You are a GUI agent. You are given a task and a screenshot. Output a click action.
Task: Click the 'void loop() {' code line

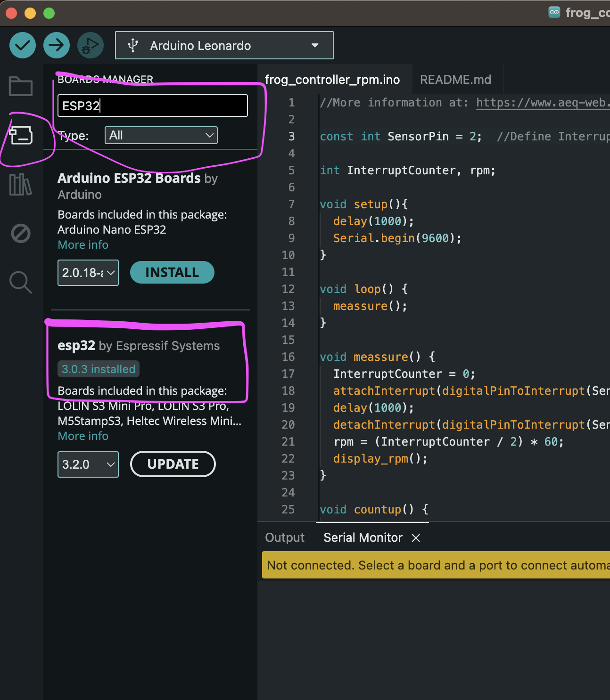(364, 289)
